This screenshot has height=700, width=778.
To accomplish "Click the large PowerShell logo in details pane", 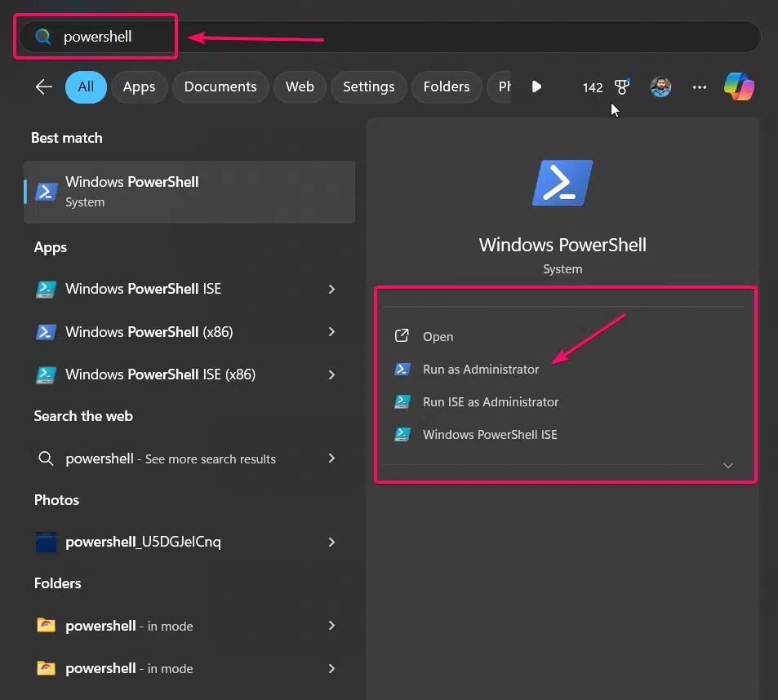I will click(x=562, y=183).
